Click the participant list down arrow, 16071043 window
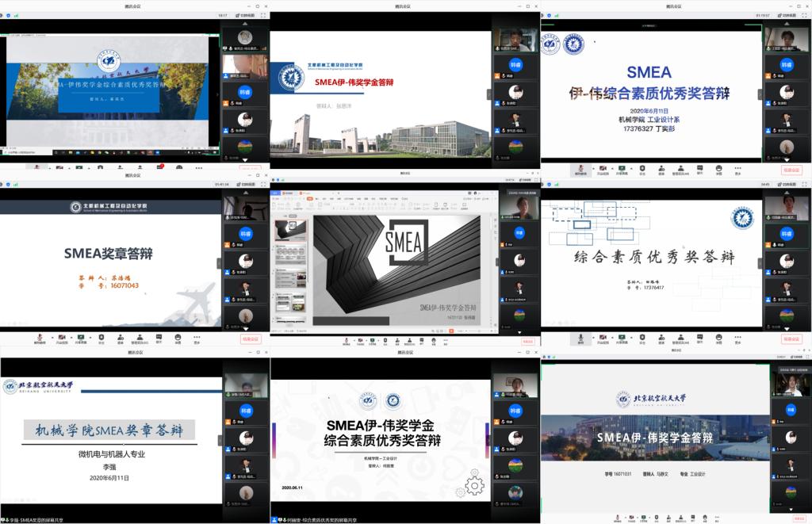This screenshot has width=812, height=524. point(246,329)
